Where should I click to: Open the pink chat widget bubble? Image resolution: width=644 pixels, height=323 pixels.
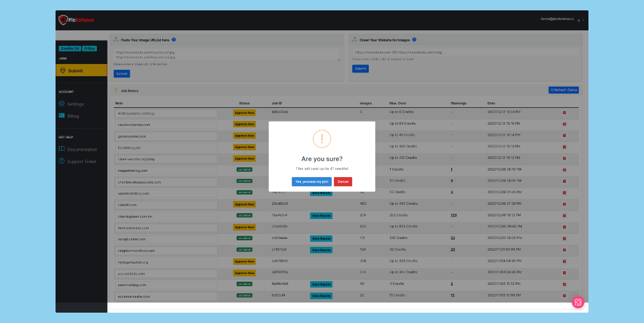click(x=578, y=302)
